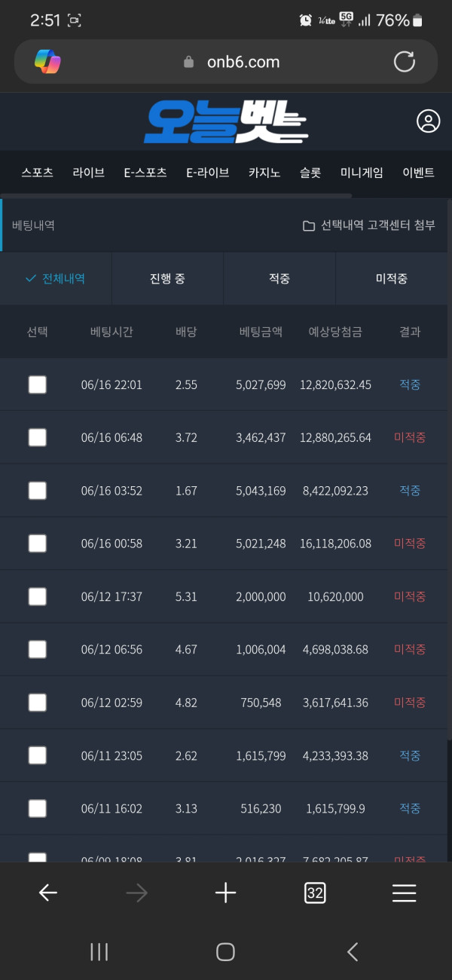Open the Copilot icon in address bar
Image resolution: width=452 pixels, height=980 pixels.
(x=47, y=62)
